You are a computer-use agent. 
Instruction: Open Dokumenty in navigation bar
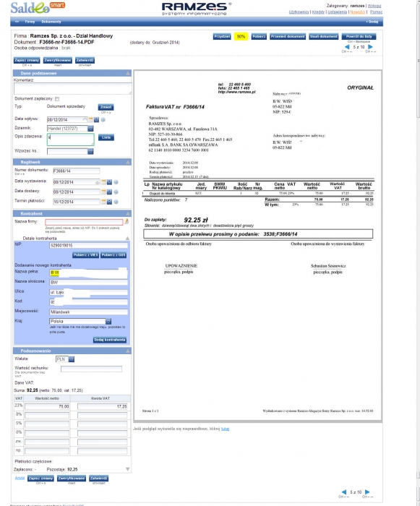coord(51,22)
